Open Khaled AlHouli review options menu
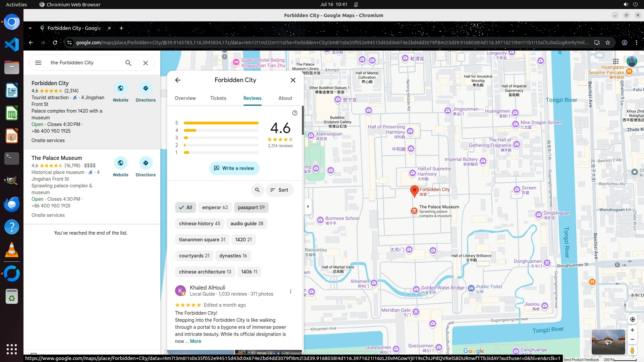The image size is (644, 362). pos(290,291)
